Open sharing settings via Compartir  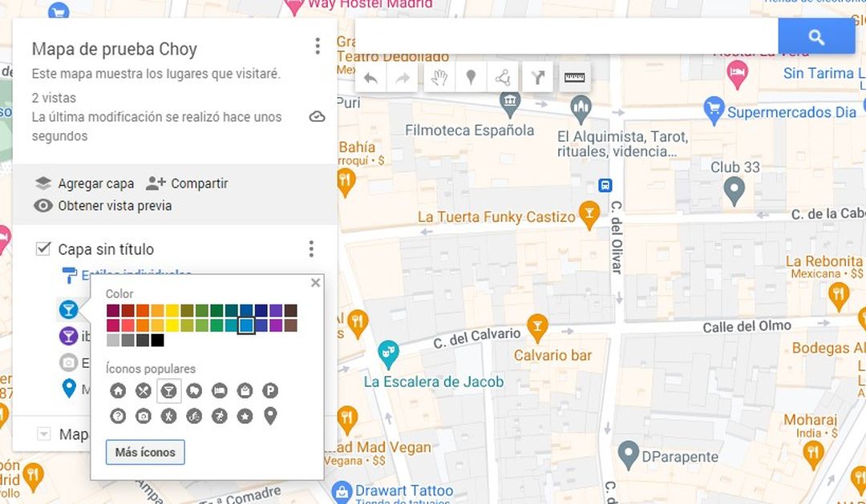(x=199, y=183)
